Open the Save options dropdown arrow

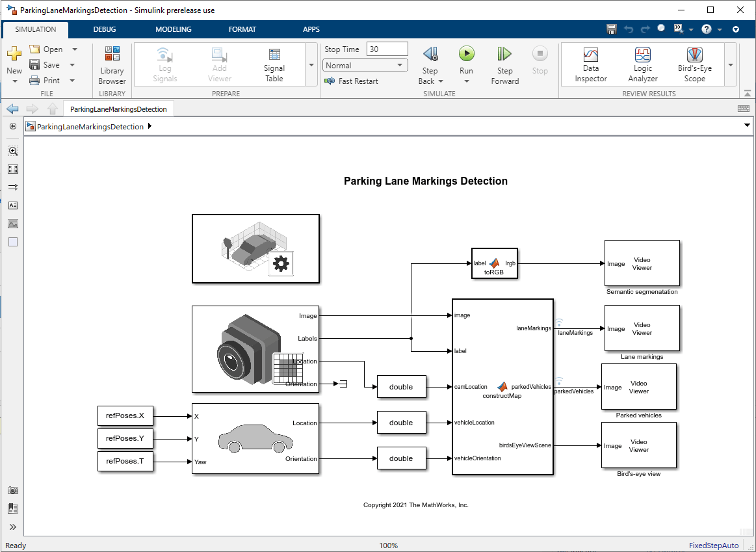click(72, 65)
